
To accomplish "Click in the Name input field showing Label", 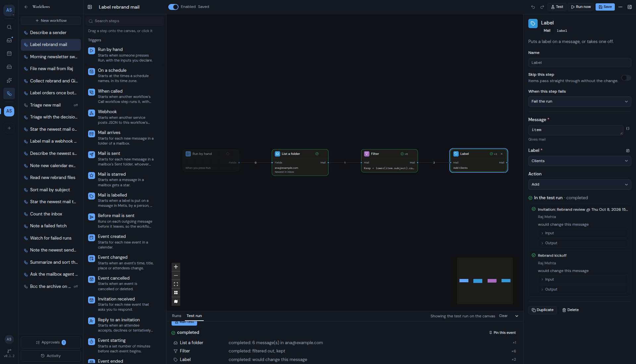I will [579, 63].
